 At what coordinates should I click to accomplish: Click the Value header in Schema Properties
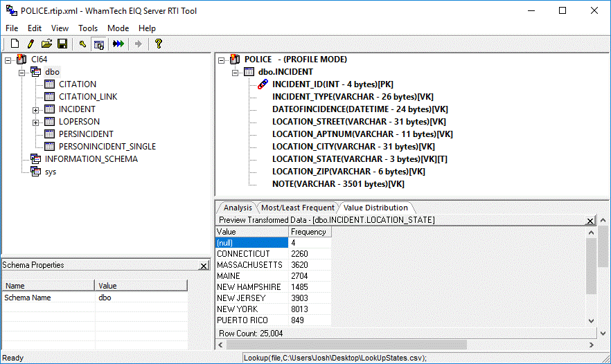(141, 286)
